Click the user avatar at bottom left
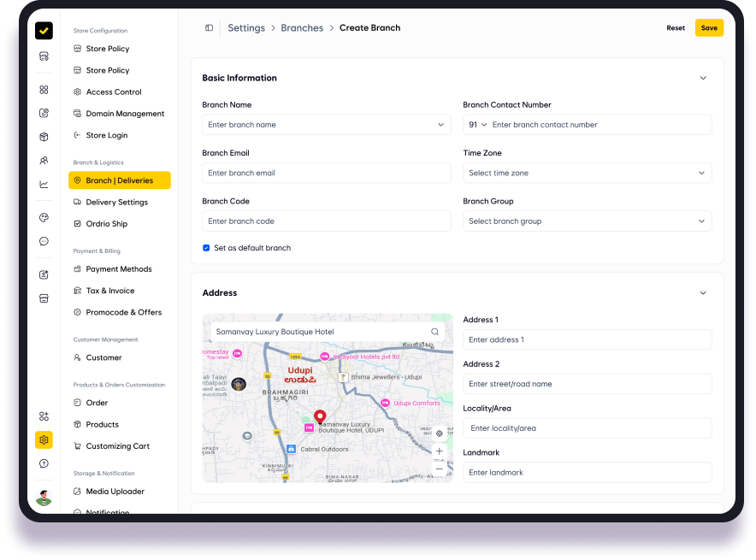This screenshot has width=756, height=560. (44, 498)
